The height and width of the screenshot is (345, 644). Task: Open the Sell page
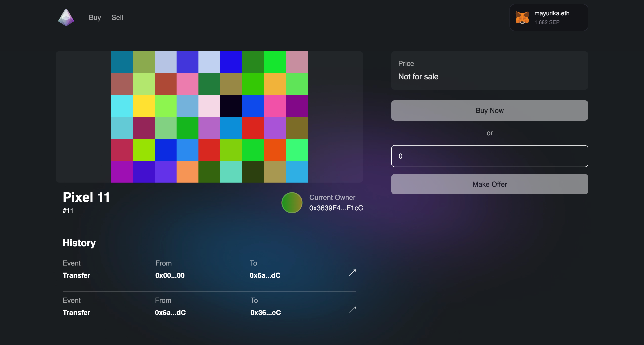coord(117,18)
